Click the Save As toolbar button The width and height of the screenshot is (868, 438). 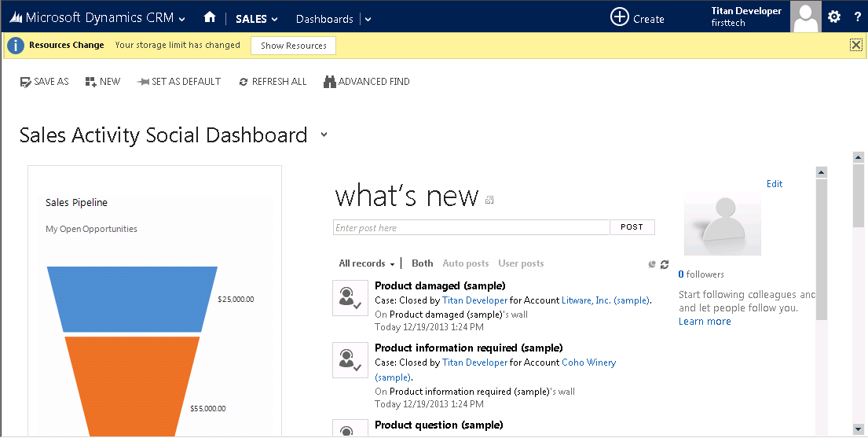(45, 82)
